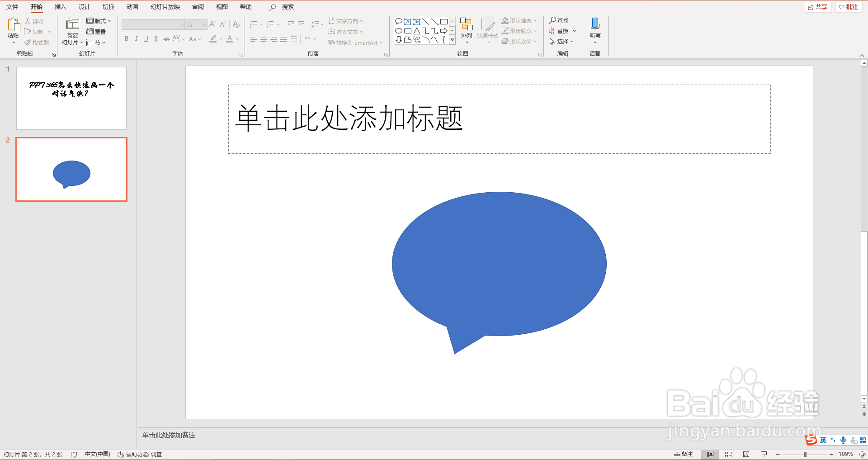The image size is (868, 460).
Task: Switch to Reading View icon
Action: click(746, 455)
